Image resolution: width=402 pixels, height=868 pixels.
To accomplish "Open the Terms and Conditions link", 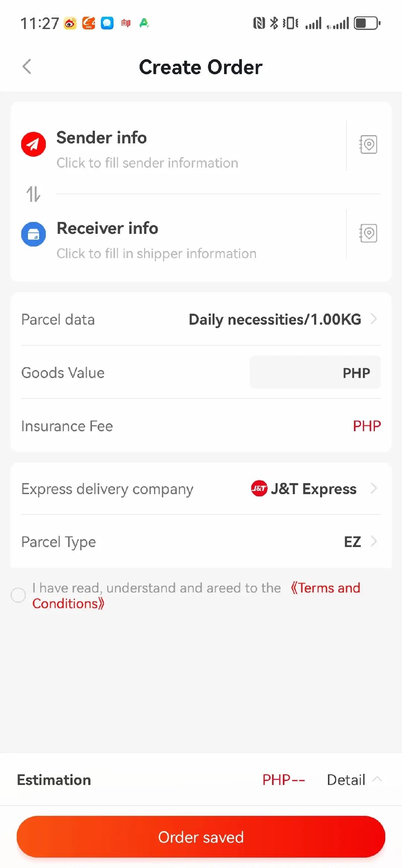I will click(326, 588).
